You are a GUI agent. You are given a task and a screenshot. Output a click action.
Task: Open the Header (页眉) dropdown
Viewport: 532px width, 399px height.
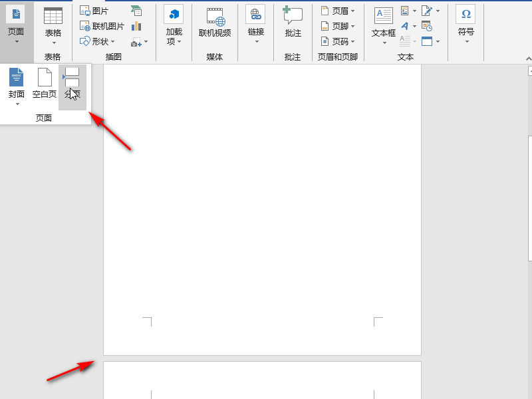click(x=338, y=11)
